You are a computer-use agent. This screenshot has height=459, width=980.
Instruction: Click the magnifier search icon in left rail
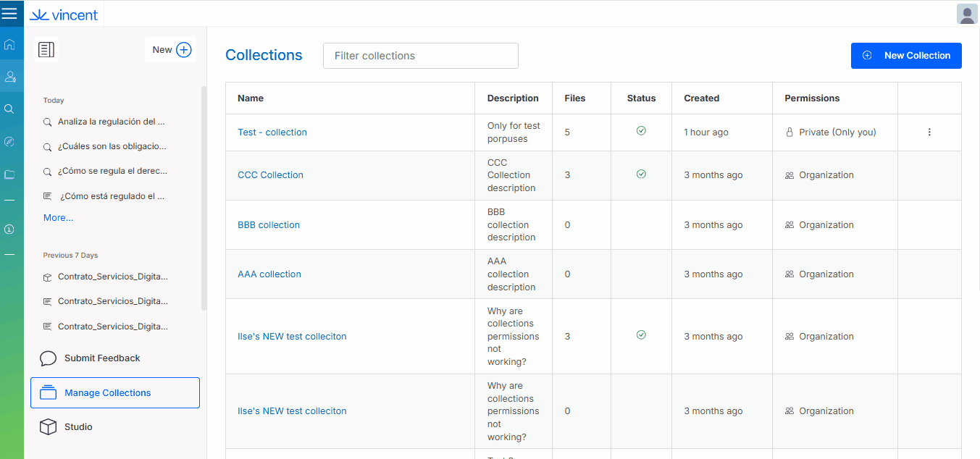(9, 109)
